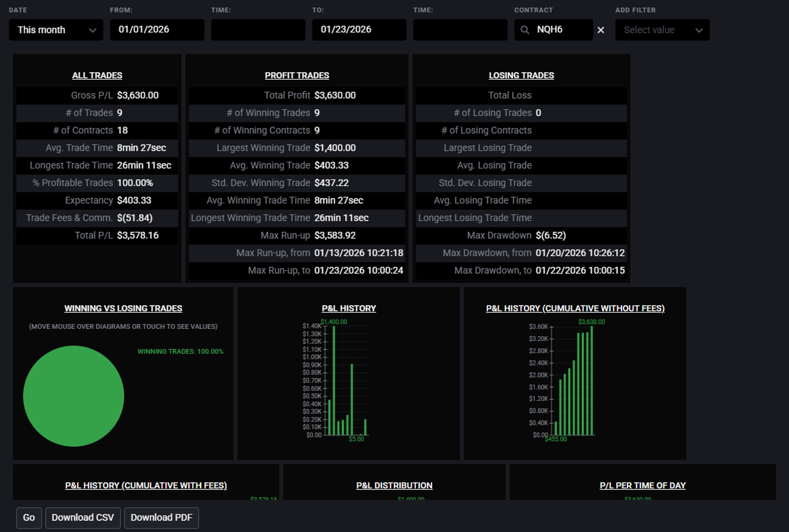Click the tallest $1,400.00 bar in P&L History
This screenshot has width=789, height=532.
(x=334, y=381)
